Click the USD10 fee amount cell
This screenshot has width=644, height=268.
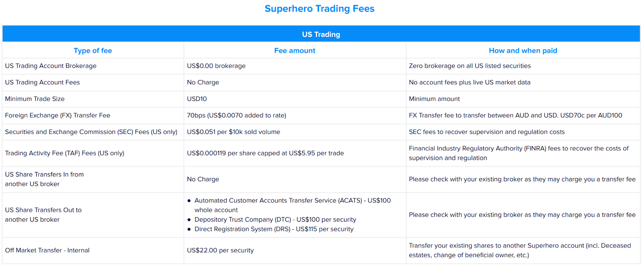197,99
